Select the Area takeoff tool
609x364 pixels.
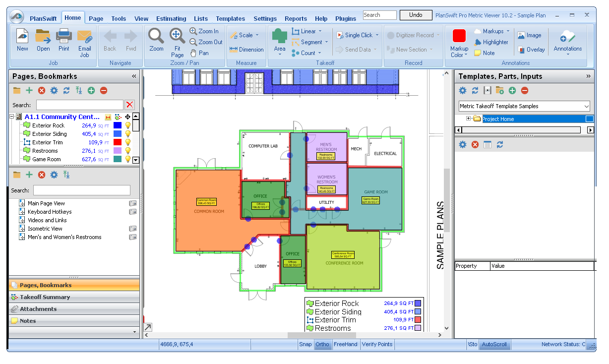tap(280, 37)
